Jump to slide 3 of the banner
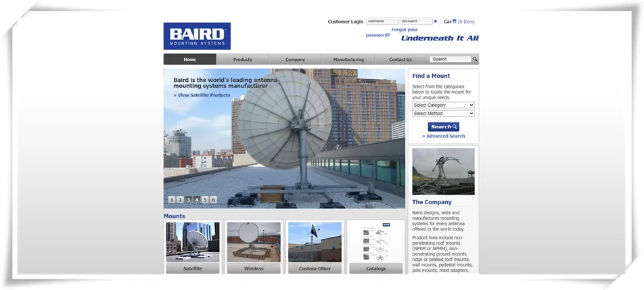Image resolution: width=644 pixels, height=290 pixels. coord(189,199)
